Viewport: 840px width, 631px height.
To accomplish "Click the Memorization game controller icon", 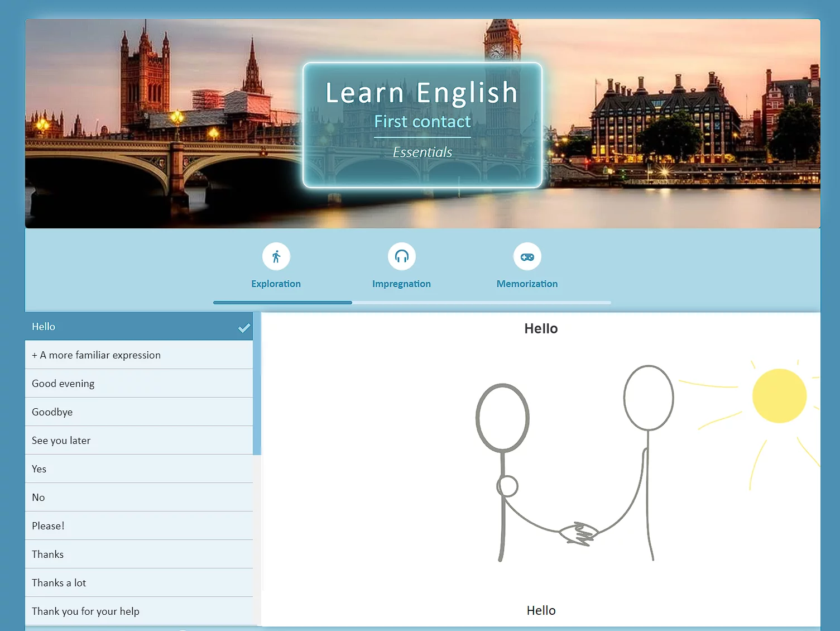I will tap(527, 256).
